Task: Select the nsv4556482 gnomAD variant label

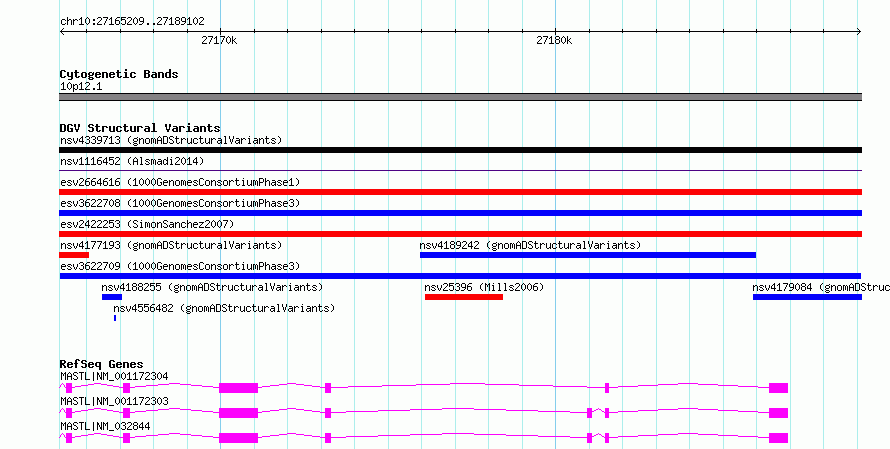Action: click(224, 308)
